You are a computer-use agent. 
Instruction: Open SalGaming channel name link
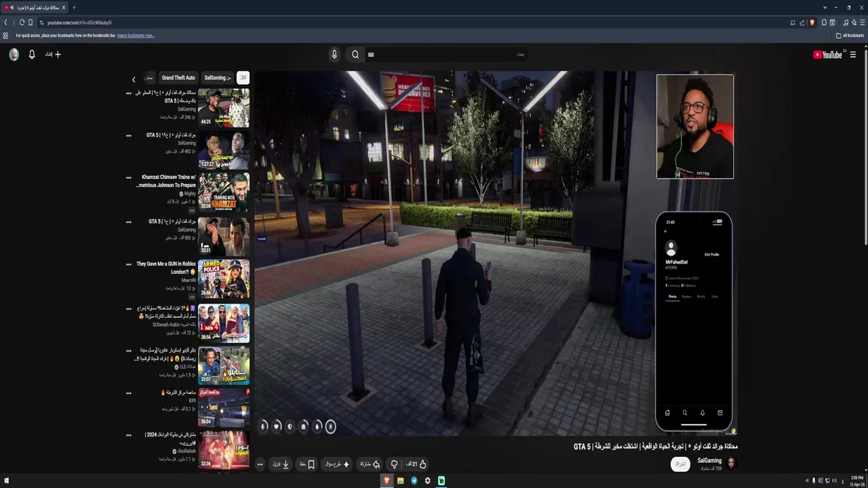[x=710, y=460]
